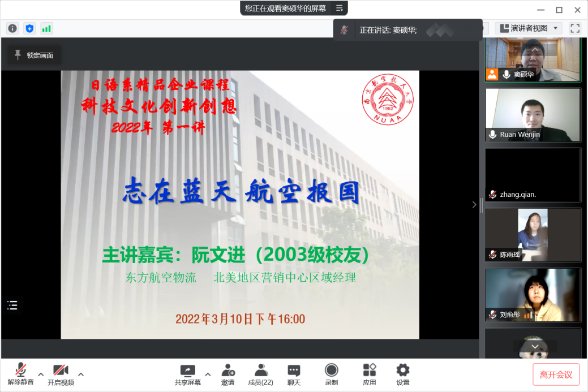Open Members (成员) list panel
The height and width of the screenshot is (392, 588).
(261, 374)
